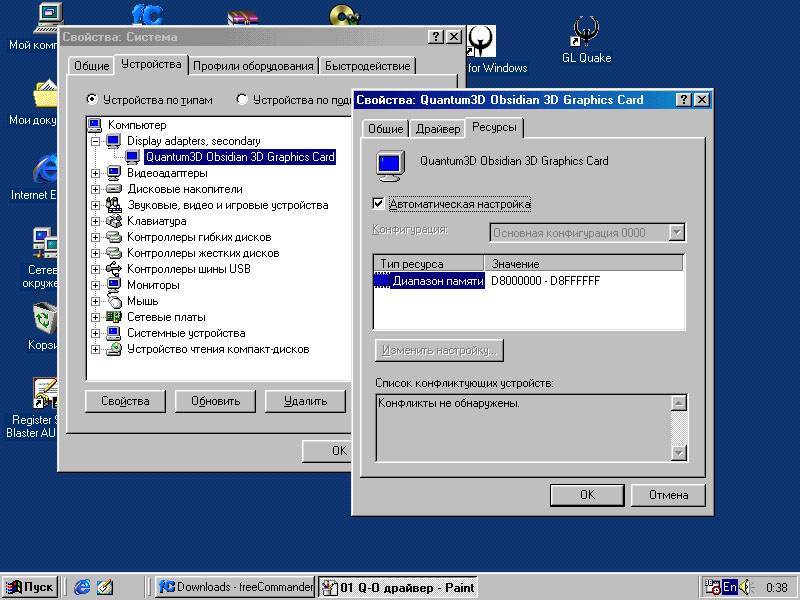Expand the Дисковые накопители node
The height and width of the screenshot is (600, 800).
pyautogui.click(x=95, y=189)
